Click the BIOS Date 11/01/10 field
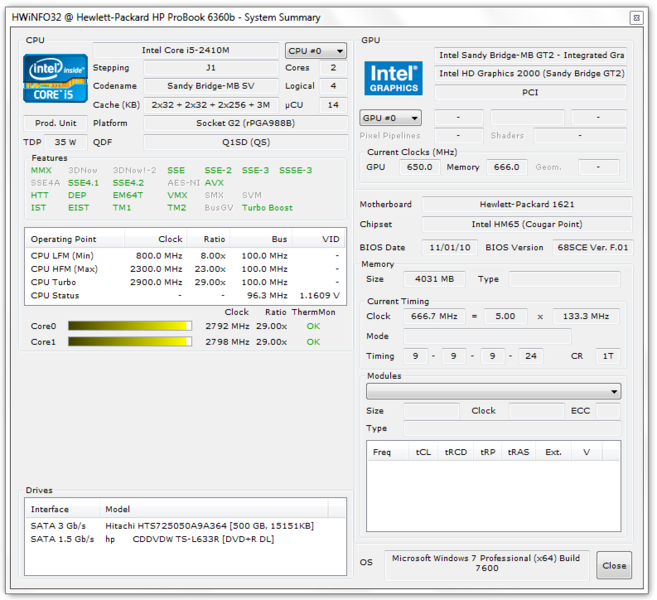657x600 pixels. [450, 248]
